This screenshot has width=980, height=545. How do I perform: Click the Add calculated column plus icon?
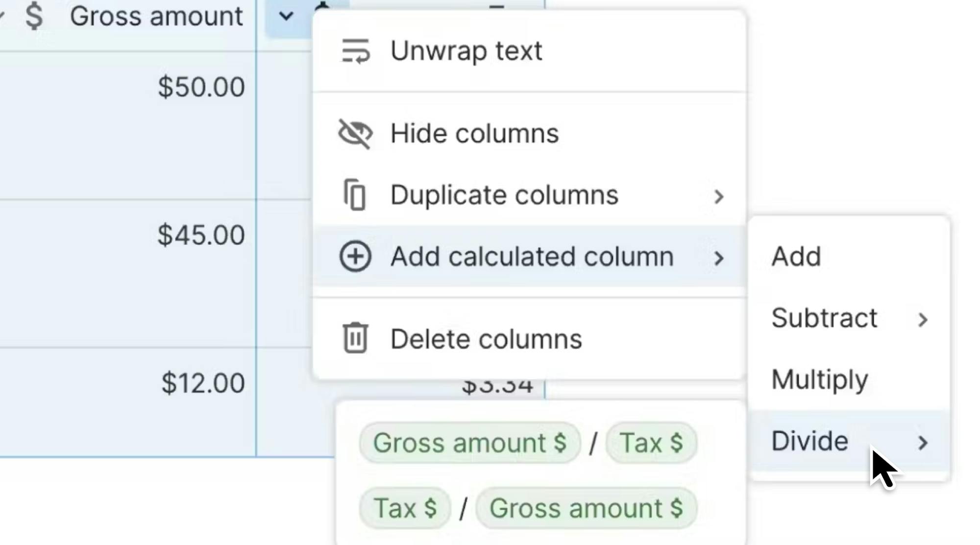click(355, 256)
